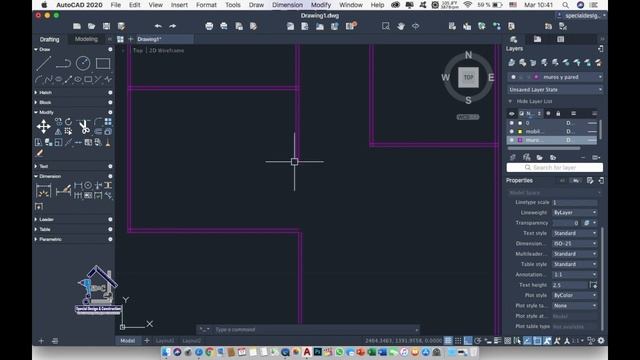Click purple color swatch of muros layer

click(x=520, y=140)
